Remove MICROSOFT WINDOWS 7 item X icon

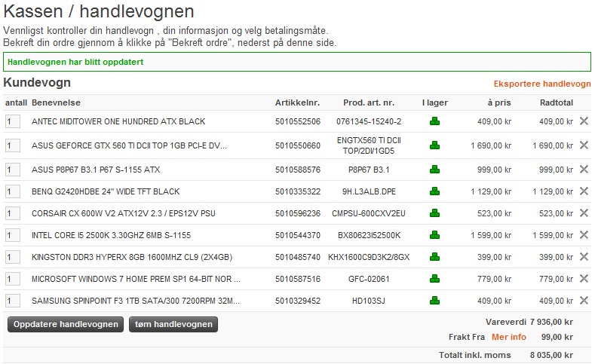(x=584, y=279)
